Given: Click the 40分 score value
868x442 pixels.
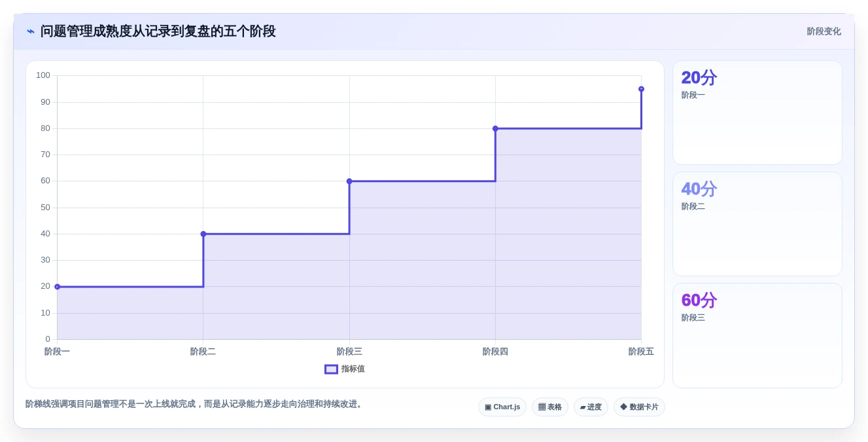Looking at the screenshot, I should coord(699,189).
